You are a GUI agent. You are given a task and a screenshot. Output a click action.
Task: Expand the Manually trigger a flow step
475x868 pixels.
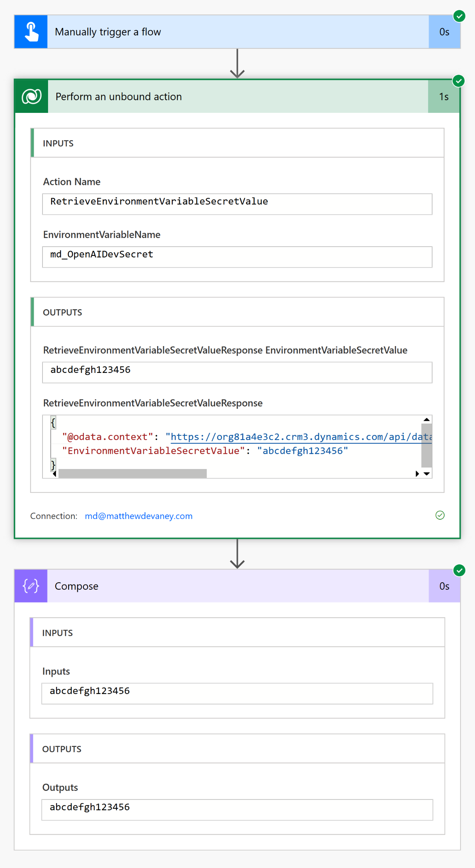click(238, 32)
